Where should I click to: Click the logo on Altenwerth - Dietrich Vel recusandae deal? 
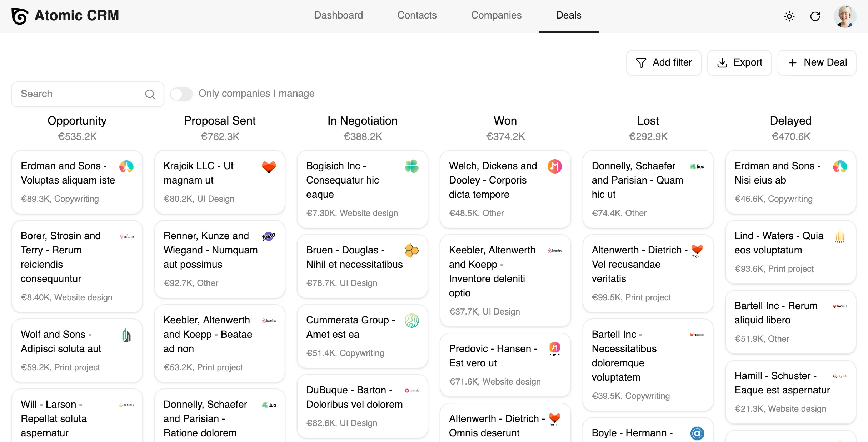697,251
